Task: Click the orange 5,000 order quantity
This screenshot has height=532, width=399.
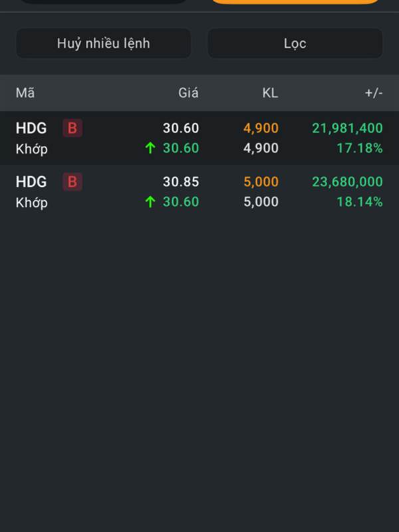Action: (261, 182)
